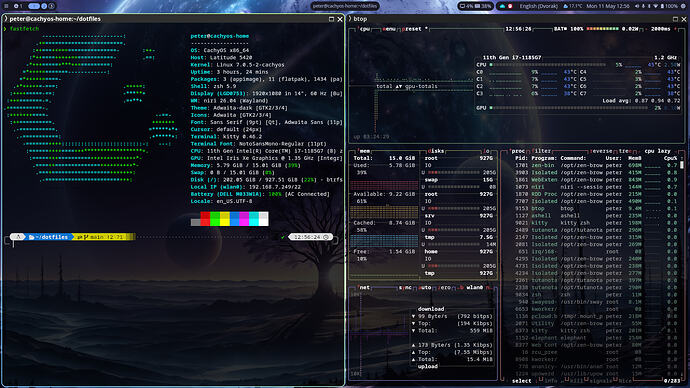The height and width of the screenshot is (388, 690).
Task: Click the kill option in proc box footer
Action: click(x=577, y=381)
